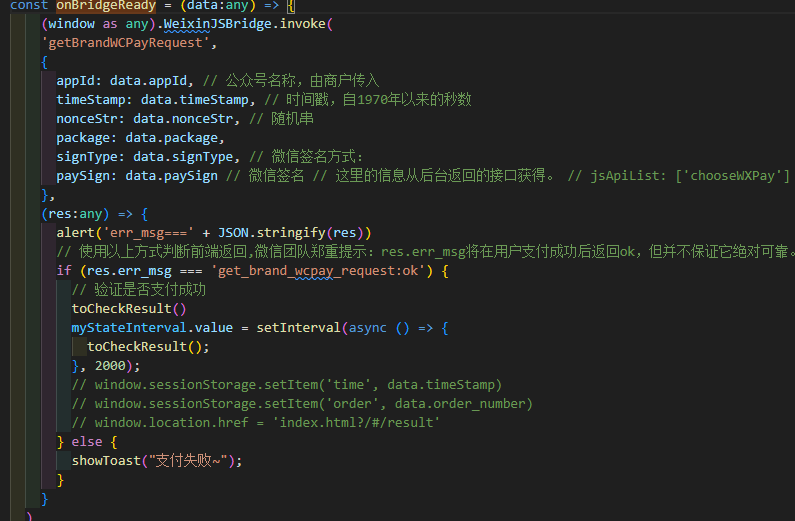Click the 'getBrandWCPayRequest' string
The image size is (795, 521).
coord(127,43)
